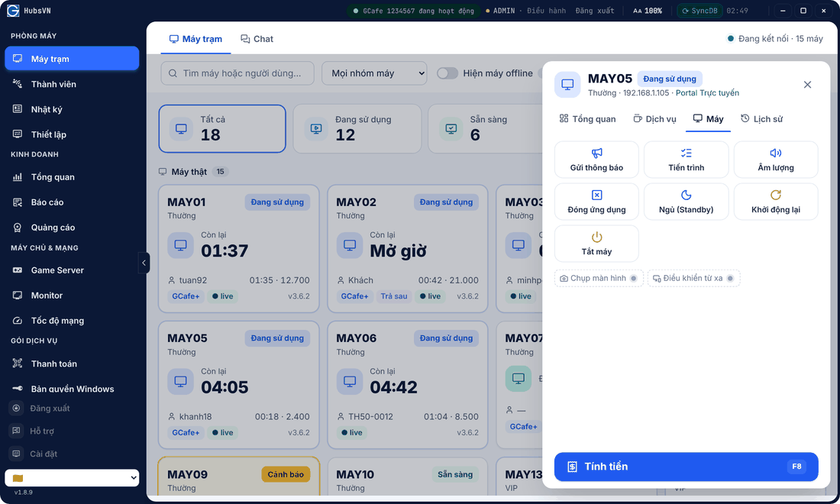Click Đóng ứng dụng action
Viewport: 840px width, 504px height.
(x=596, y=202)
